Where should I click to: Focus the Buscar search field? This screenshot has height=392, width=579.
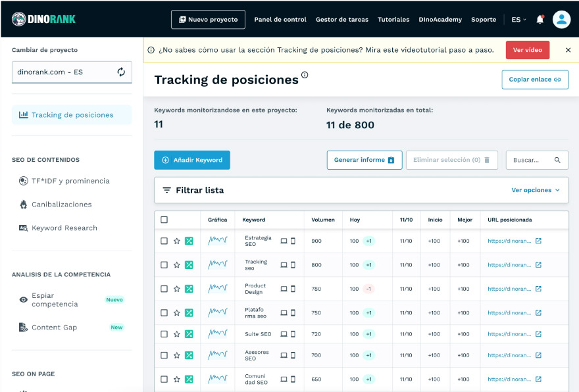pyautogui.click(x=537, y=160)
